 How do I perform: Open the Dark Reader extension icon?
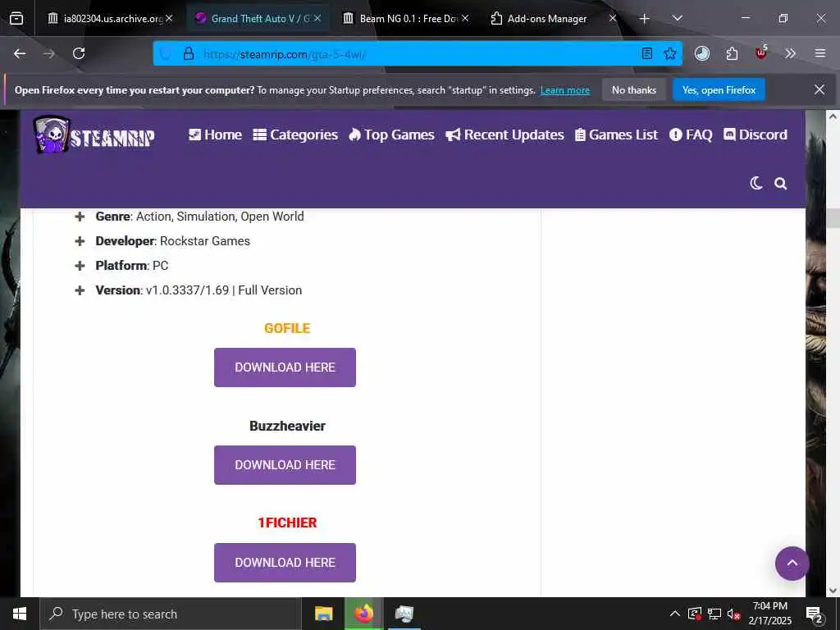point(702,53)
